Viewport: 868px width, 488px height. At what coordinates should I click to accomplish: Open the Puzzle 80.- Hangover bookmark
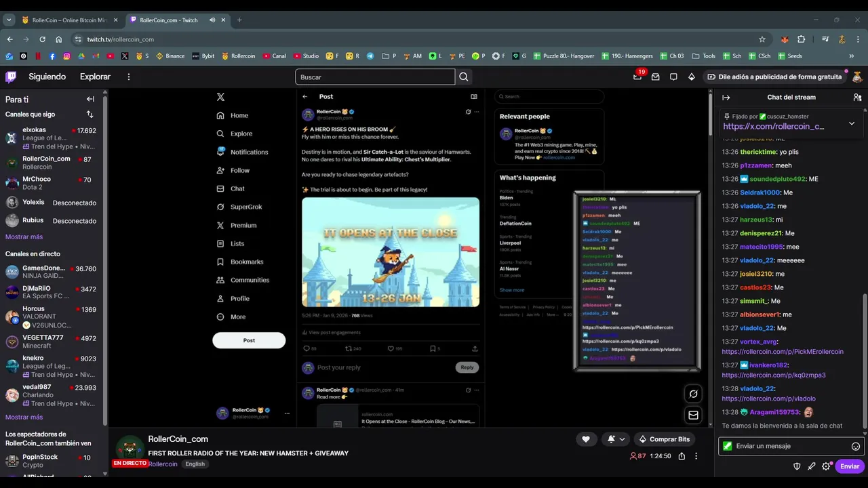[564, 56]
